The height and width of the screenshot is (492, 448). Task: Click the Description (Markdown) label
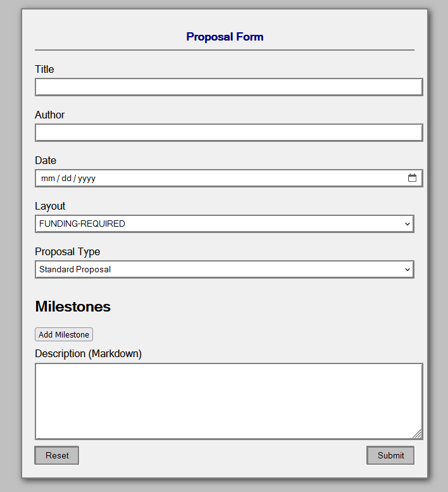coord(89,353)
